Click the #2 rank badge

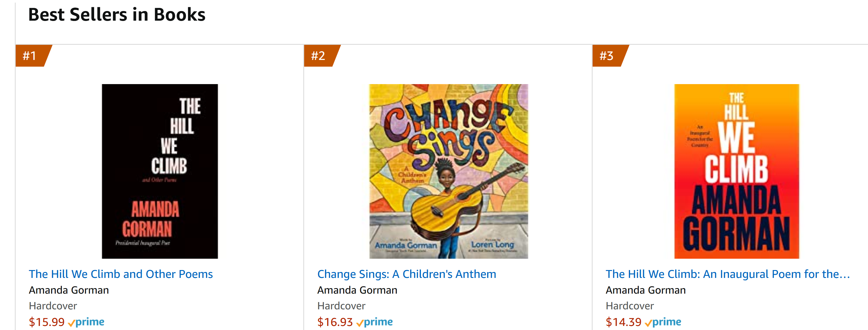(319, 56)
